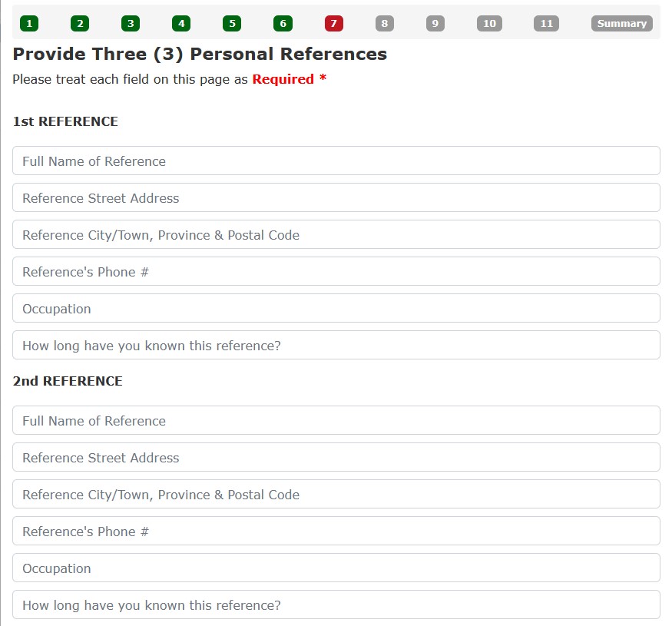This screenshot has width=672, height=626.
Task: Go to step 10 in progress bar
Action: [489, 24]
